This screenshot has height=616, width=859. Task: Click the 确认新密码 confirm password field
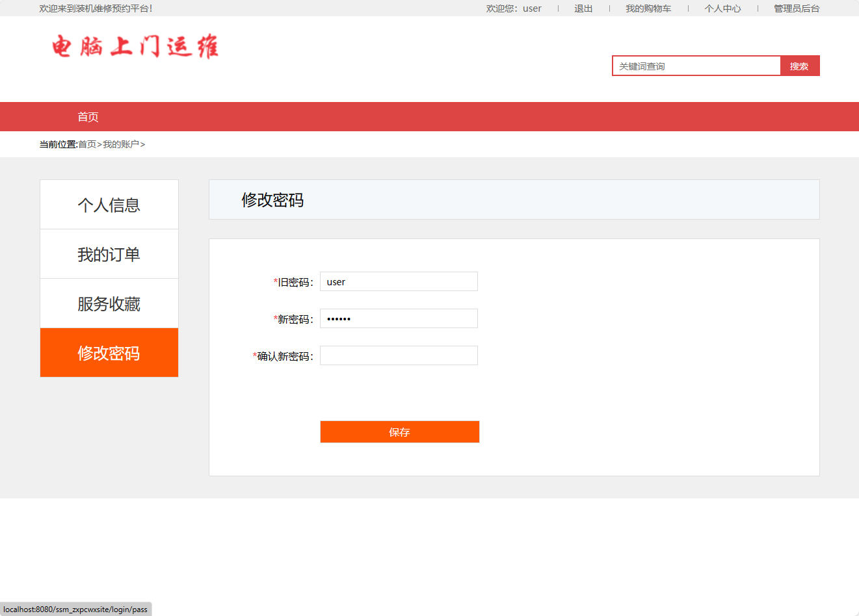coord(398,355)
